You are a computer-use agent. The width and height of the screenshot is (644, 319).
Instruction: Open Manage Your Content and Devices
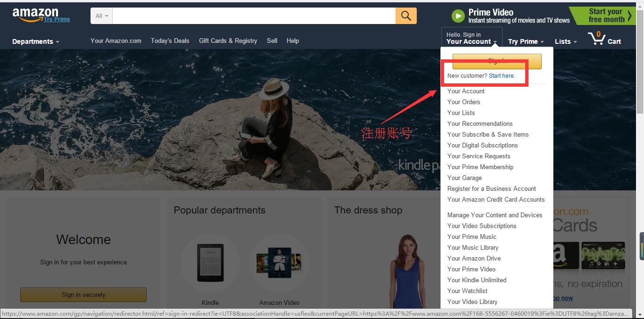pos(495,215)
